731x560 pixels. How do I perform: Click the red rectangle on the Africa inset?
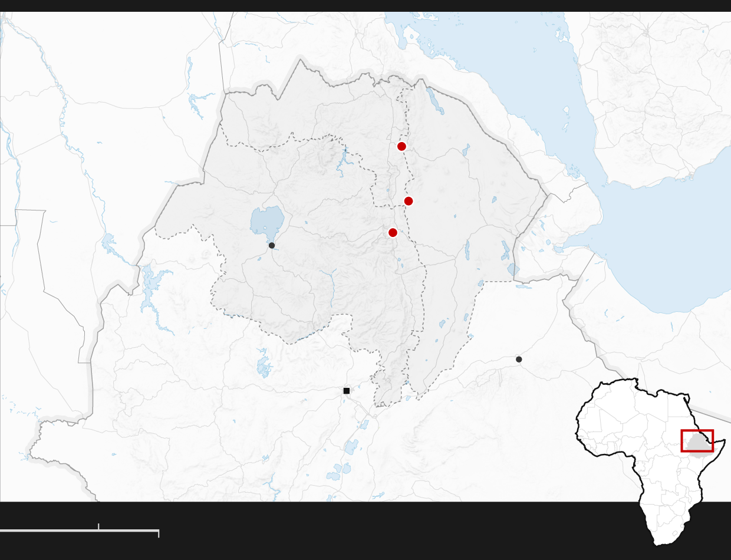coord(697,440)
